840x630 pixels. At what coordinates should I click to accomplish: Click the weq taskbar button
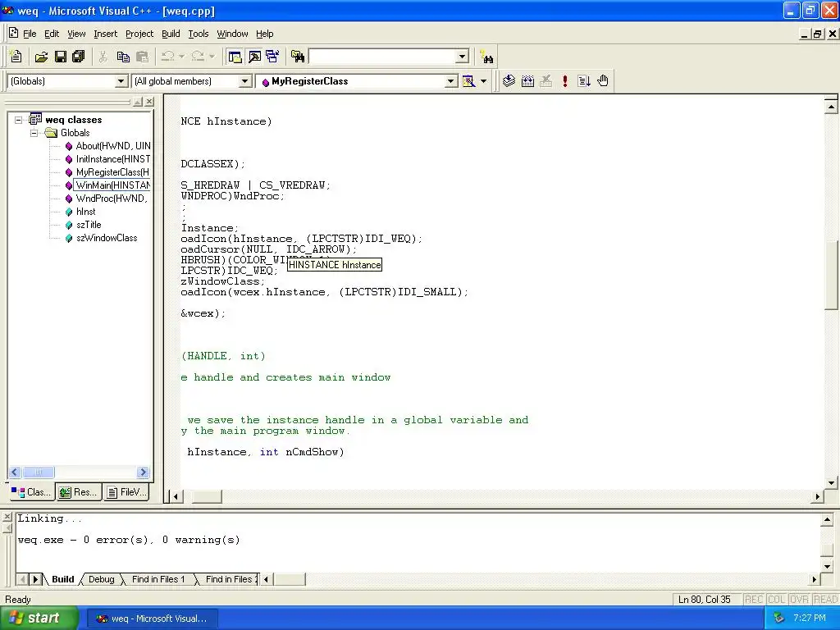152,619
